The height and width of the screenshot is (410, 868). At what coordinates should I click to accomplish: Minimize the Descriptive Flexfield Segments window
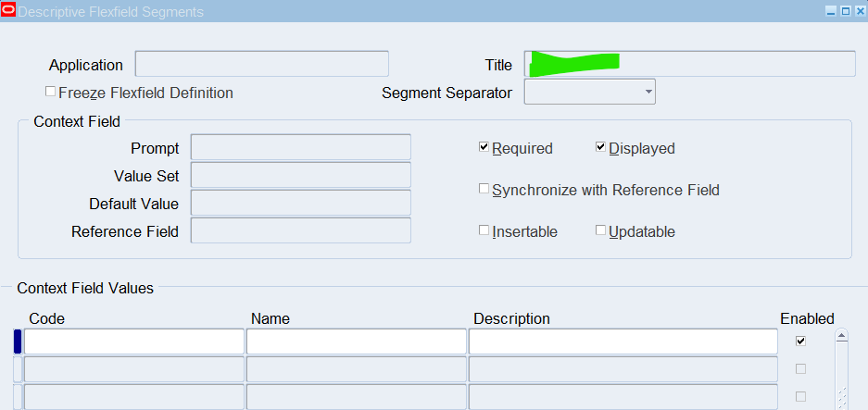(x=831, y=11)
